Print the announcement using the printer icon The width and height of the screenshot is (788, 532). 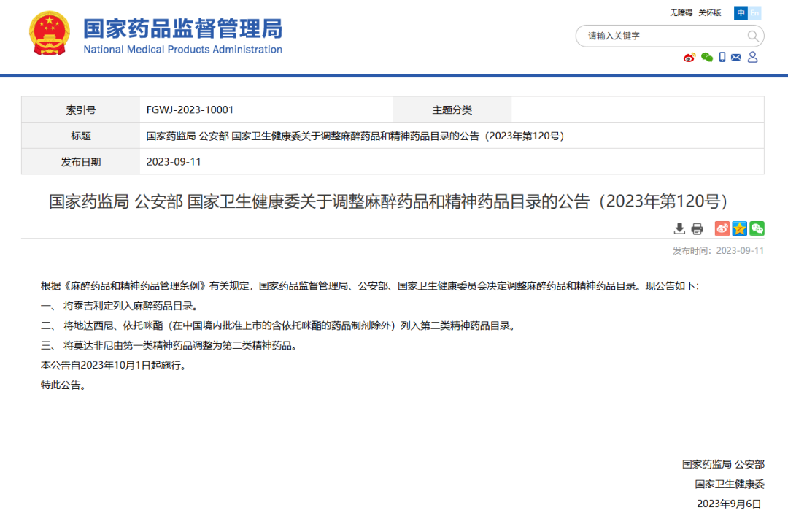[697, 228]
